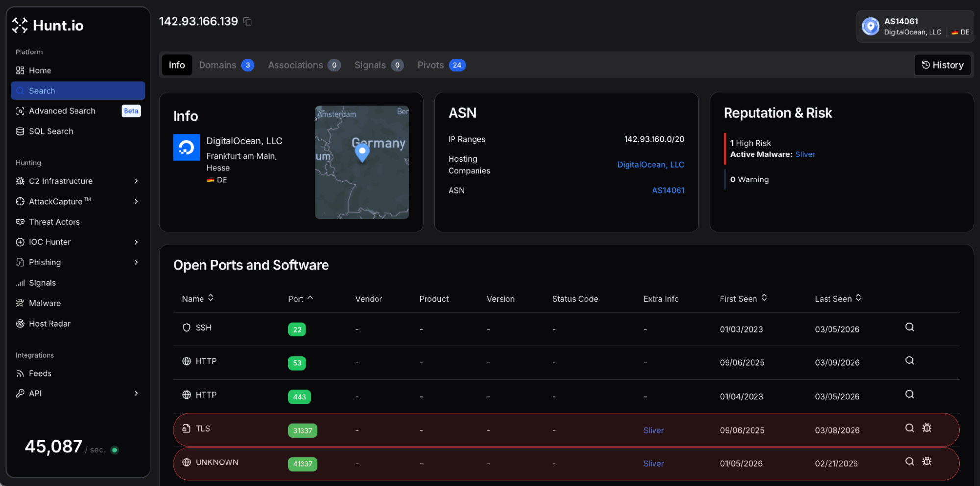Copy the IP address with the copy icon
Screen dimensions: 980x486
[248, 21]
